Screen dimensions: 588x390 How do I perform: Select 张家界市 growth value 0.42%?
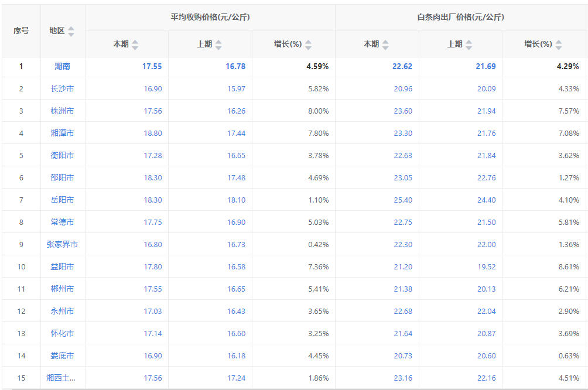[x=319, y=245]
